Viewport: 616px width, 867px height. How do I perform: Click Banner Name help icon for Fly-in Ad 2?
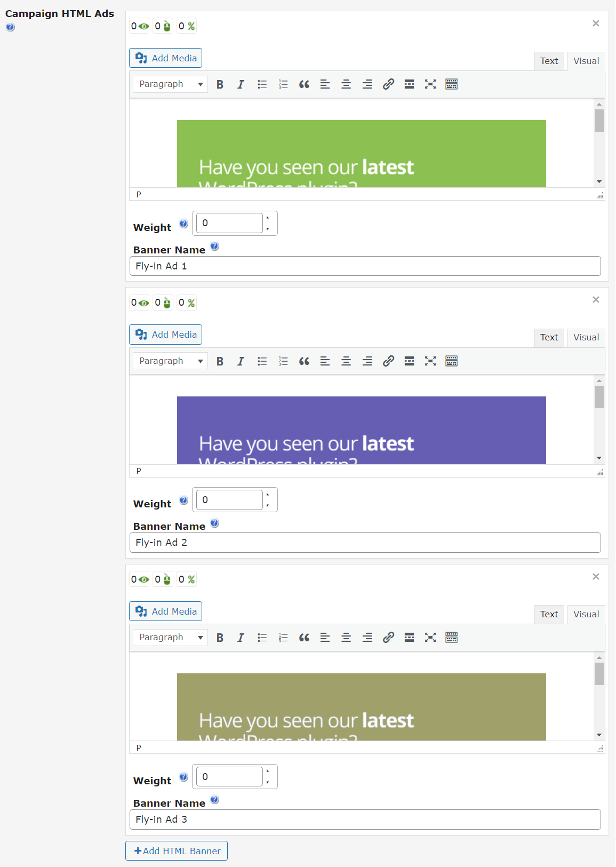click(x=214, y=523)
